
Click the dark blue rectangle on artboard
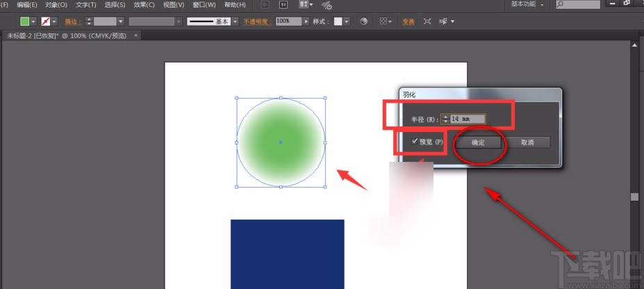point(287,254)
